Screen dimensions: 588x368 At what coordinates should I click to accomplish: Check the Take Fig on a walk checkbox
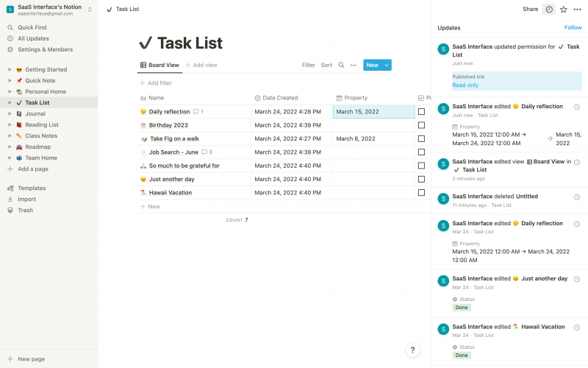click(421, 138)
